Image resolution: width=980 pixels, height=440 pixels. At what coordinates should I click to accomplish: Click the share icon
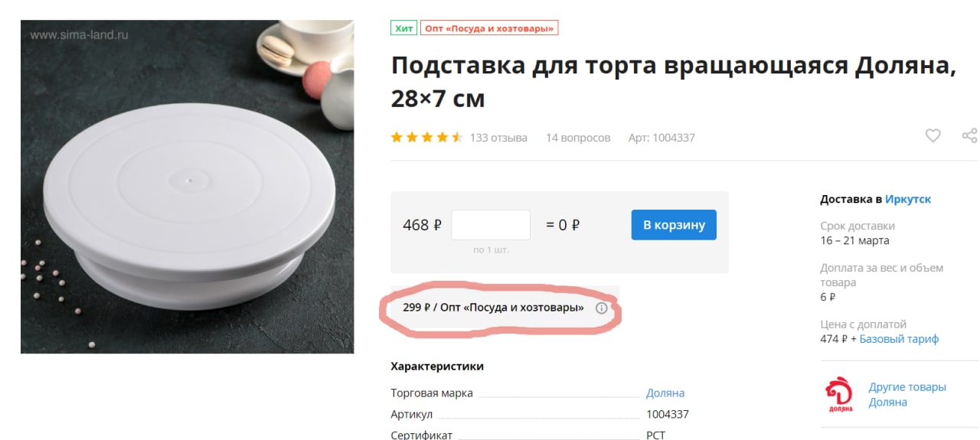click(x=969, y=136)
